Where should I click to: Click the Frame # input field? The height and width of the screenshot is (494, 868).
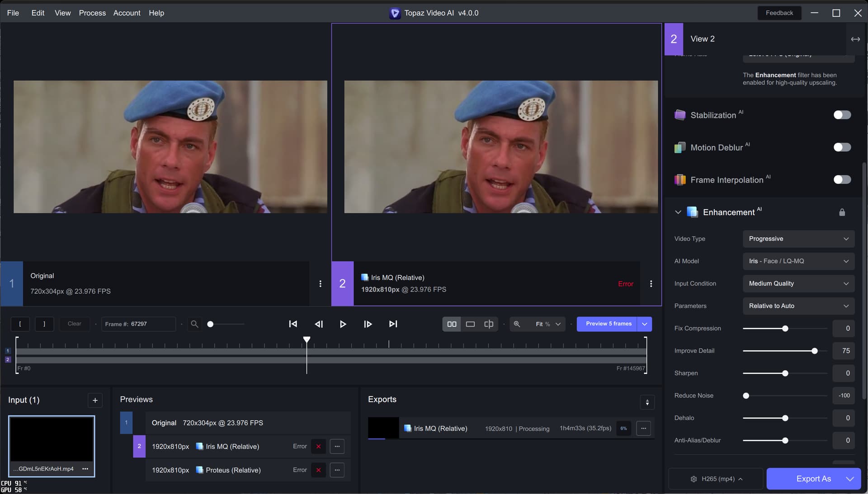point(139,324)
